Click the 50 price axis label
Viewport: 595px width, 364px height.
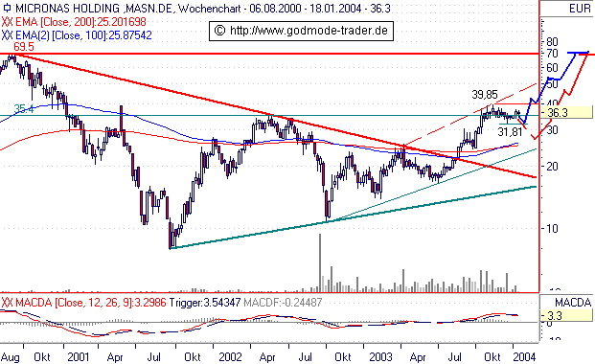tap(552, 84)
